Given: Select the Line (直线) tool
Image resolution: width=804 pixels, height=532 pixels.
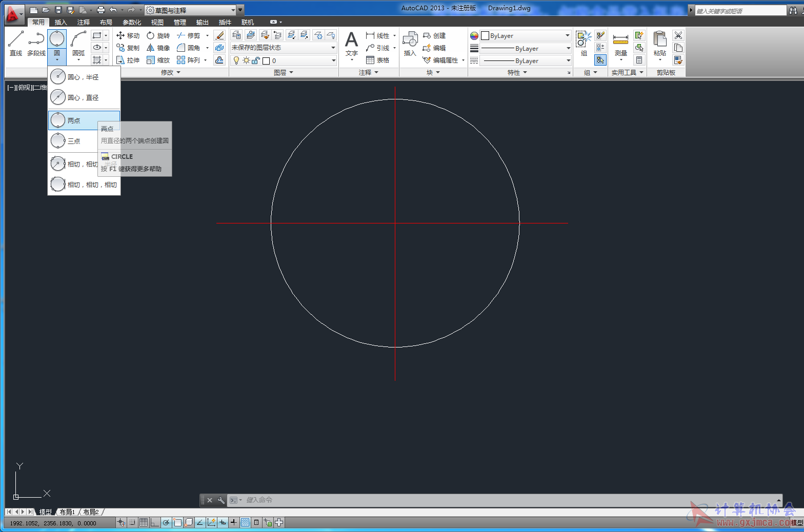Looking at the screenshot, I should (x=16, y=43).
